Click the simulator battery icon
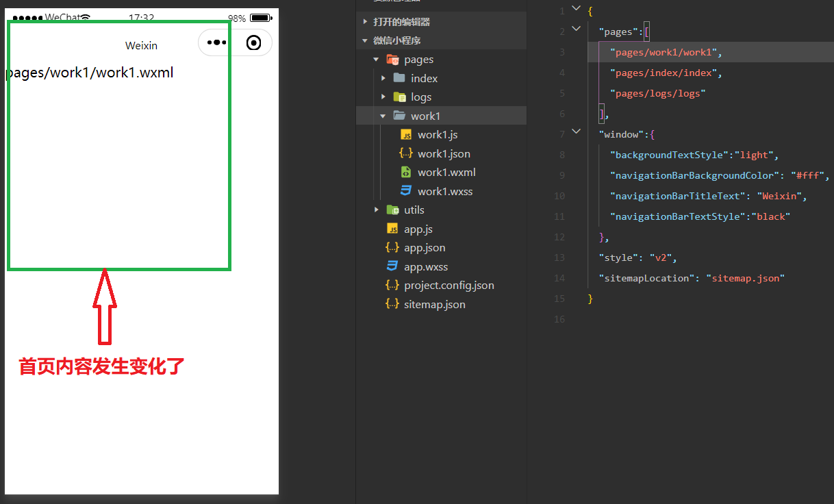The height and width of the screenshot is (504, 834). 260,18
